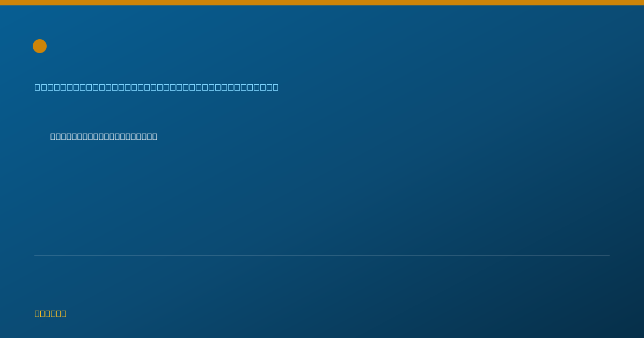644x338 pixels.
Task: Click the orange circle icon
Action: [x=40, y=46]
